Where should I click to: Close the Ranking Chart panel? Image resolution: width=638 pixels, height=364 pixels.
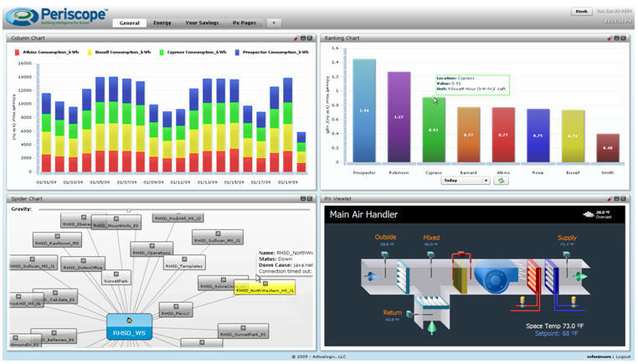click(624, 38)
